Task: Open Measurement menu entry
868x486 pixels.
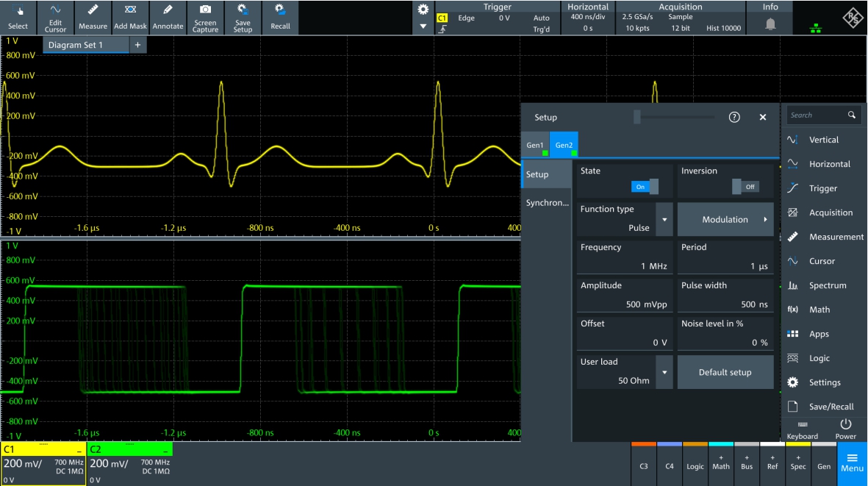Action: pos(824,237)
